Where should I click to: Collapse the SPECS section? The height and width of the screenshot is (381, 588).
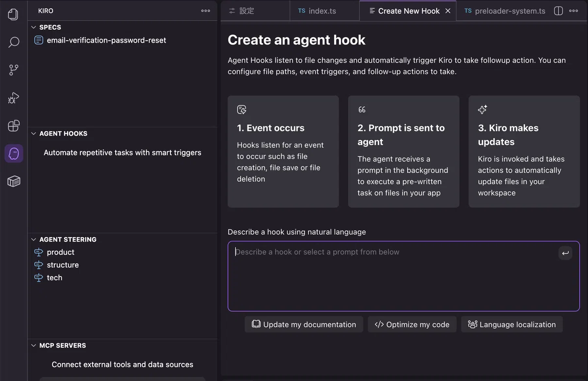(34, 27)
